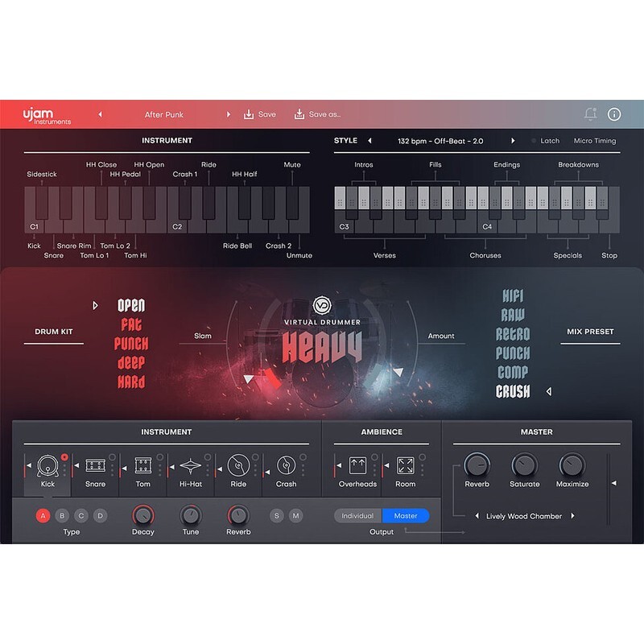Click the Save as... button
644x644 pixels.
317,114
